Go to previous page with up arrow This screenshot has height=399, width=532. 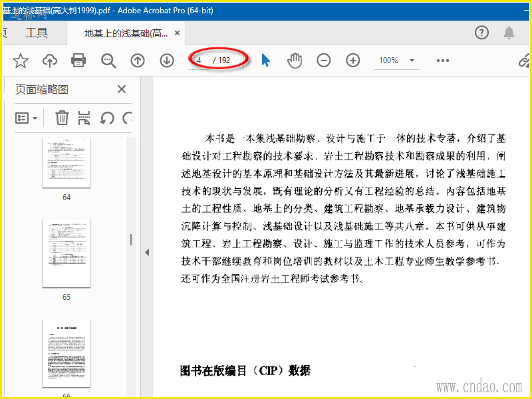[138, 61]
